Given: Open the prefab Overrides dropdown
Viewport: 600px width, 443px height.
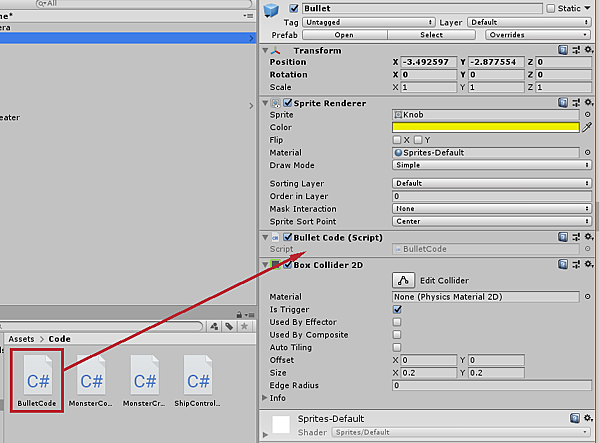Looking at the screenshot, I should (x=538, y=35).
